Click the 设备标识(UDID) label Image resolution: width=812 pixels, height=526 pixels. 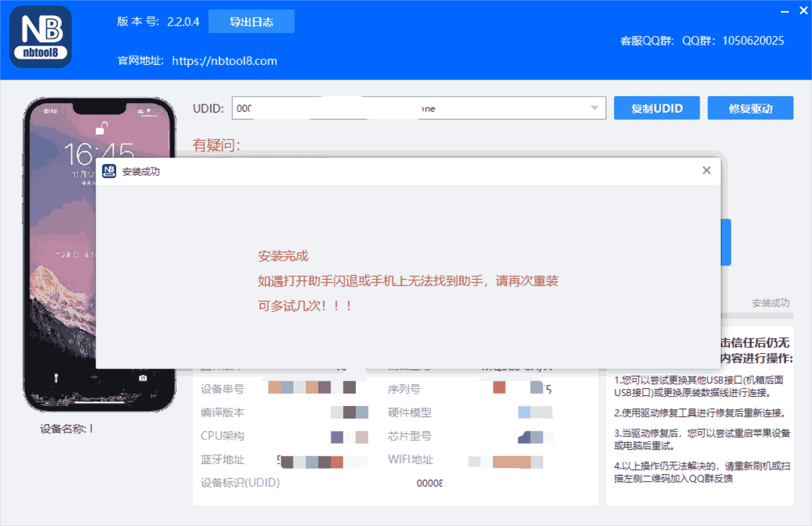click(240, 483)
